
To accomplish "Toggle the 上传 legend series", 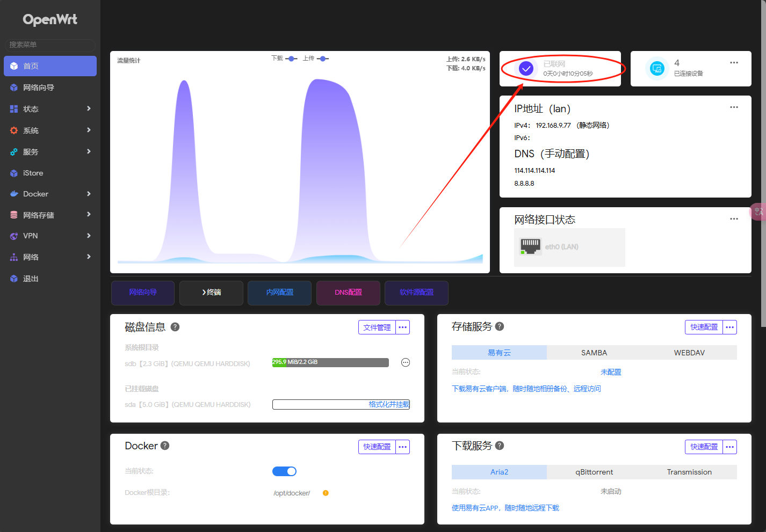I will 316,59.
